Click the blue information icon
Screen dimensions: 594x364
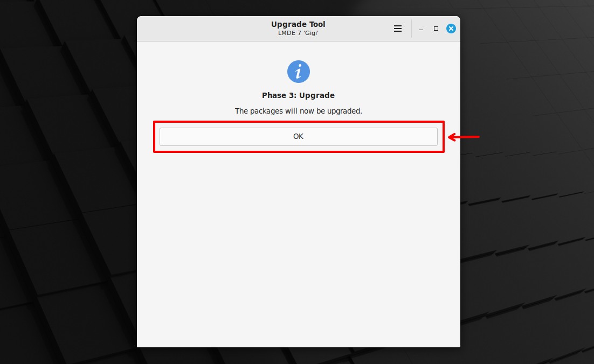point(299,72)
